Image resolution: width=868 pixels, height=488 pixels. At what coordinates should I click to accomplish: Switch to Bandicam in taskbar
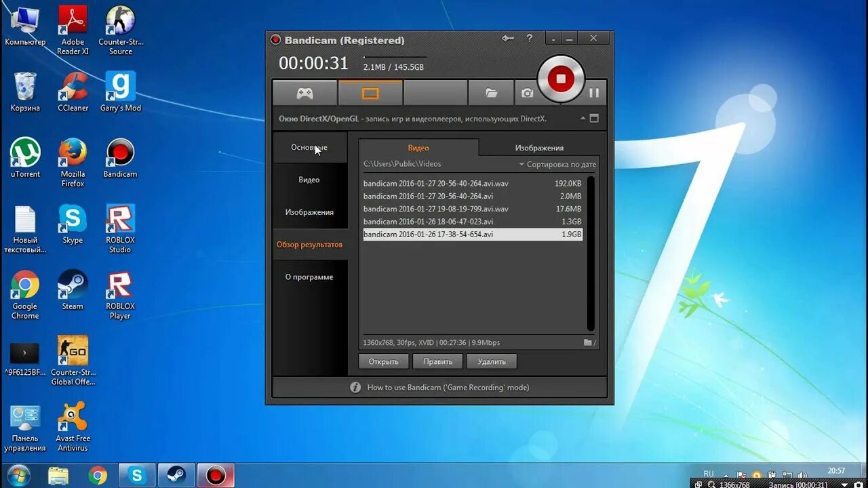point(216,476)
